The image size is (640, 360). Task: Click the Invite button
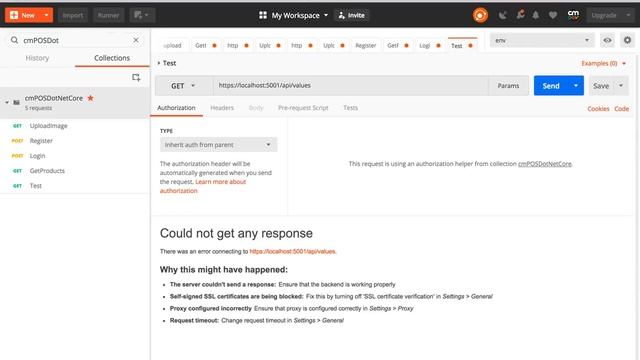(351, 15)
